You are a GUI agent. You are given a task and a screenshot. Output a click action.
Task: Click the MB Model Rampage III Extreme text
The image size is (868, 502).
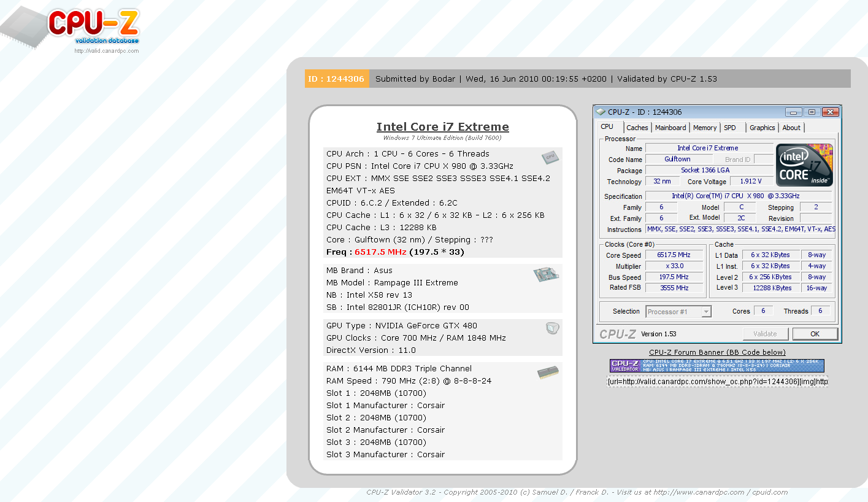point(392,283)
